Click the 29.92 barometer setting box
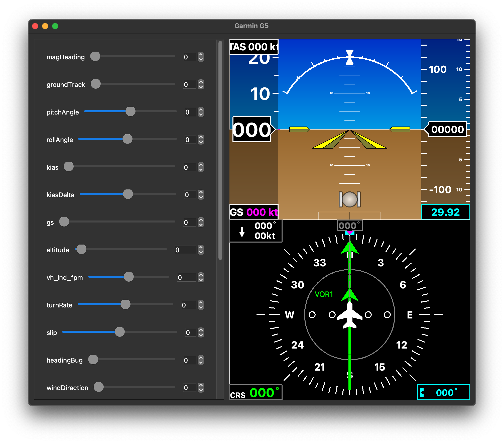The width and height of the screenshot is (504, 443). coord(445,212)
